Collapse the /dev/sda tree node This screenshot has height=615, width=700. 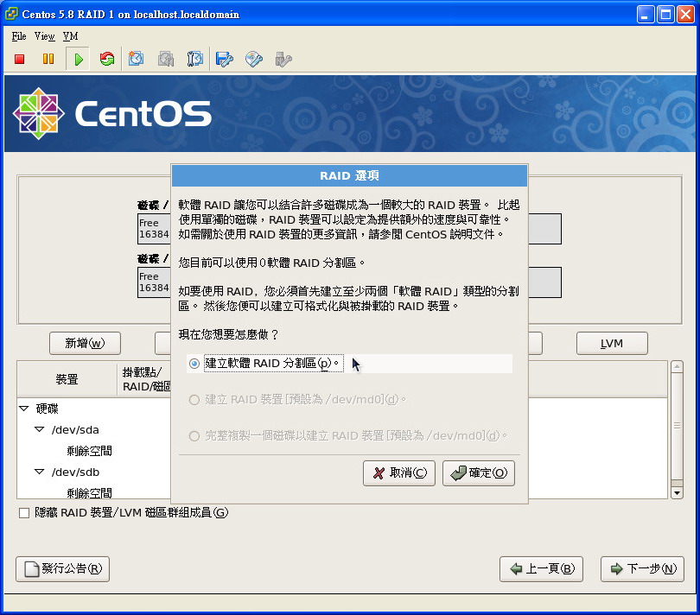pos(39,429)
